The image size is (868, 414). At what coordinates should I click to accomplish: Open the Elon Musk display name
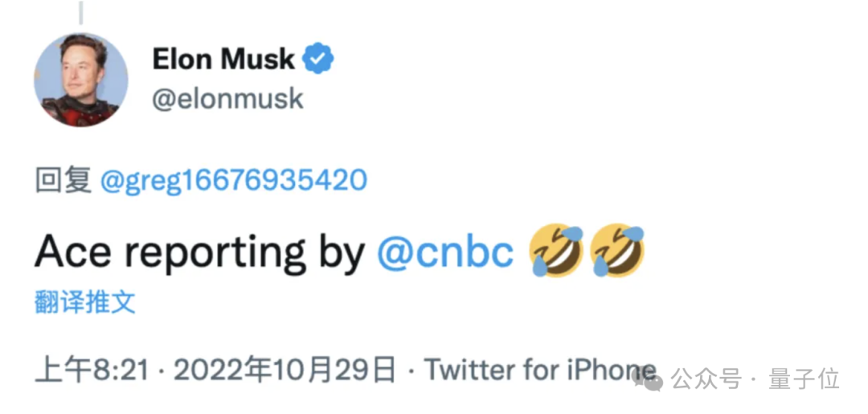(223, 59)
